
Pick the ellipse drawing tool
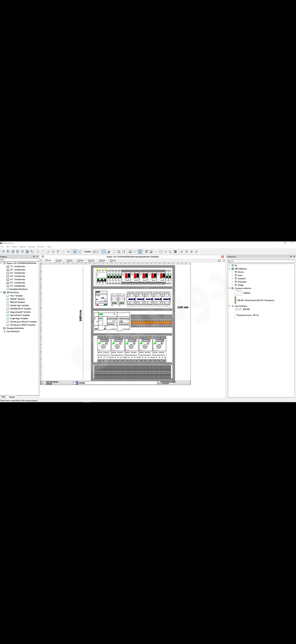pos(166,252)
